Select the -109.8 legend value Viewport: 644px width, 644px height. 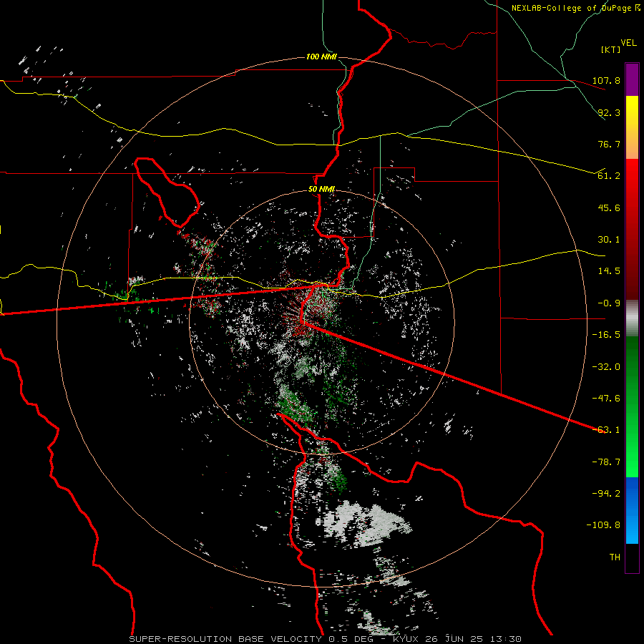pyautogui.click(x=604, y=525)
